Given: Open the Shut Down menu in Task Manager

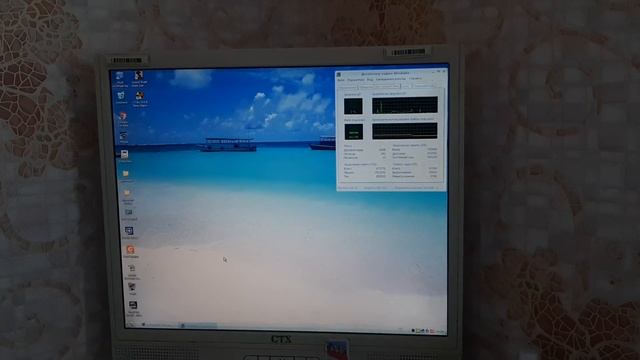Looking at the screenshot, I should (x=391, y=79).
